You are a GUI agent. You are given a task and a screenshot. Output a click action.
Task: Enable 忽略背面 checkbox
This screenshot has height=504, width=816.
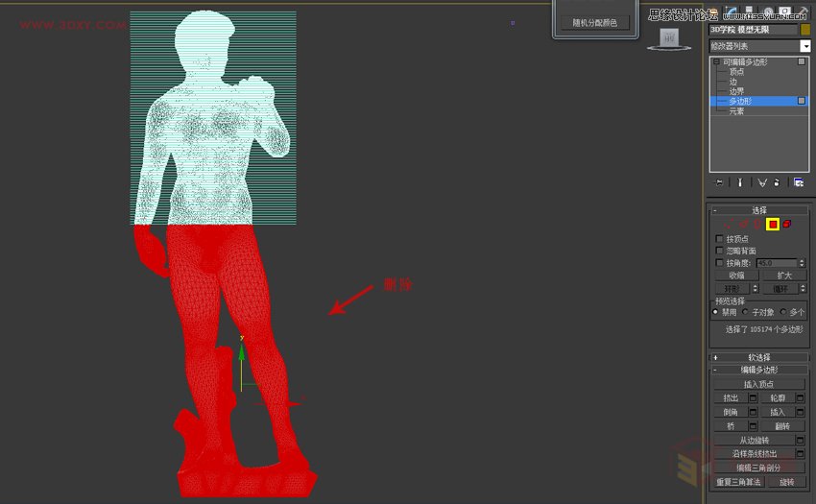[719, 251]
